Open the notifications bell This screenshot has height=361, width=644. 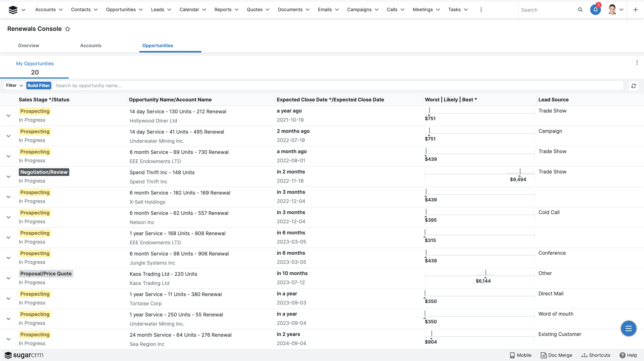(x=595, y=10)
